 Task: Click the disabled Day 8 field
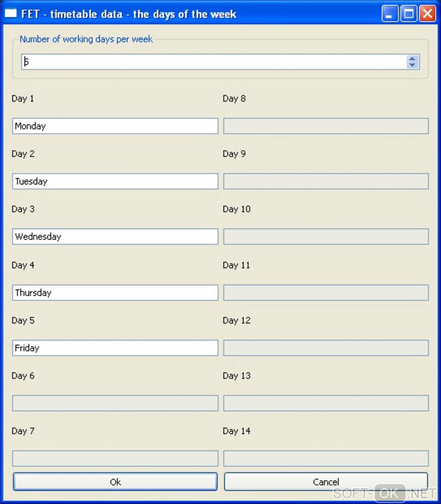click(326, 126)
